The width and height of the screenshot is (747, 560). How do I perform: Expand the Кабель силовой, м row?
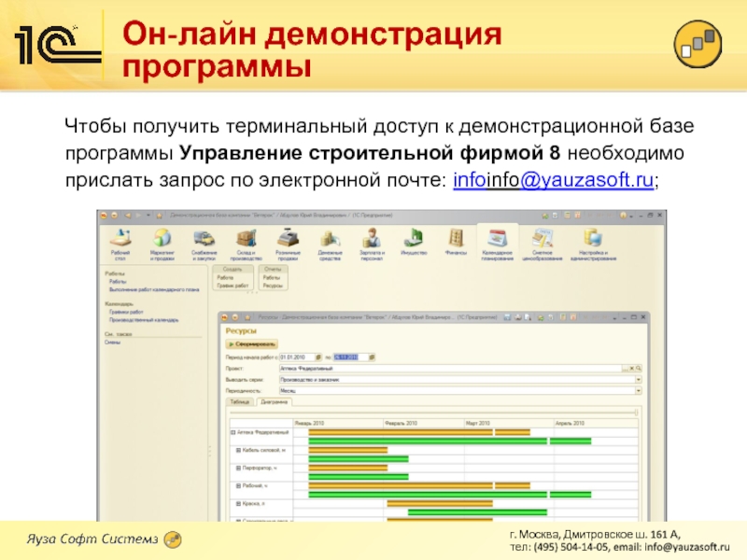point(238,450)
